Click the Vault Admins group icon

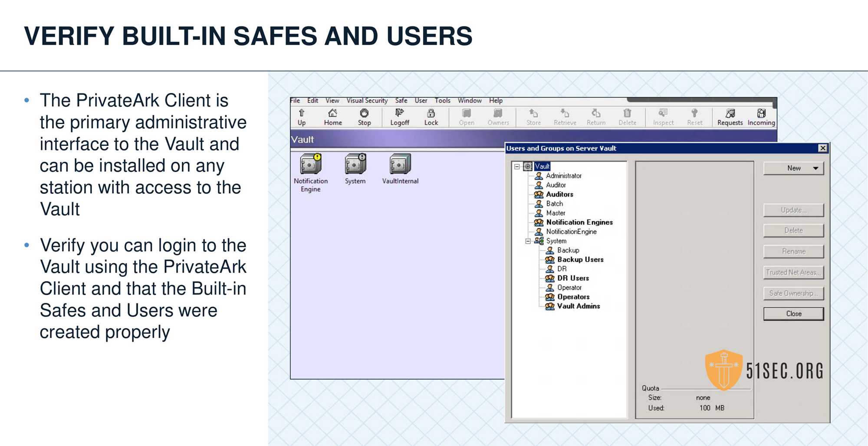tap(550, 306)
